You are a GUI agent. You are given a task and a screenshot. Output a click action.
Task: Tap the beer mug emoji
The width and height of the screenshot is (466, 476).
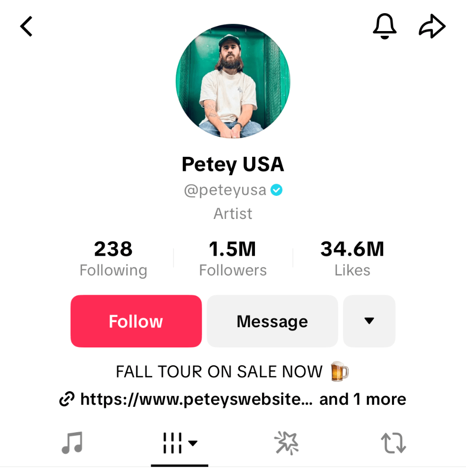tap(339, 371)
